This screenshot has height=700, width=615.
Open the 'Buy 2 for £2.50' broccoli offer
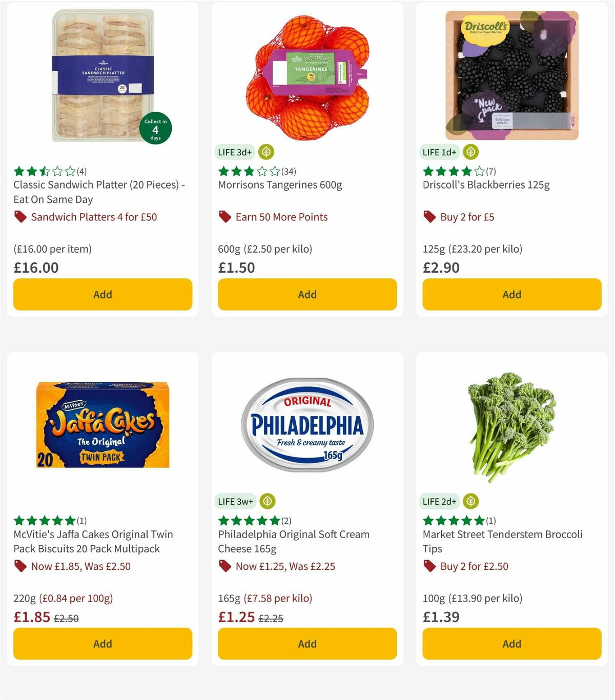click(x=474, y=566)
